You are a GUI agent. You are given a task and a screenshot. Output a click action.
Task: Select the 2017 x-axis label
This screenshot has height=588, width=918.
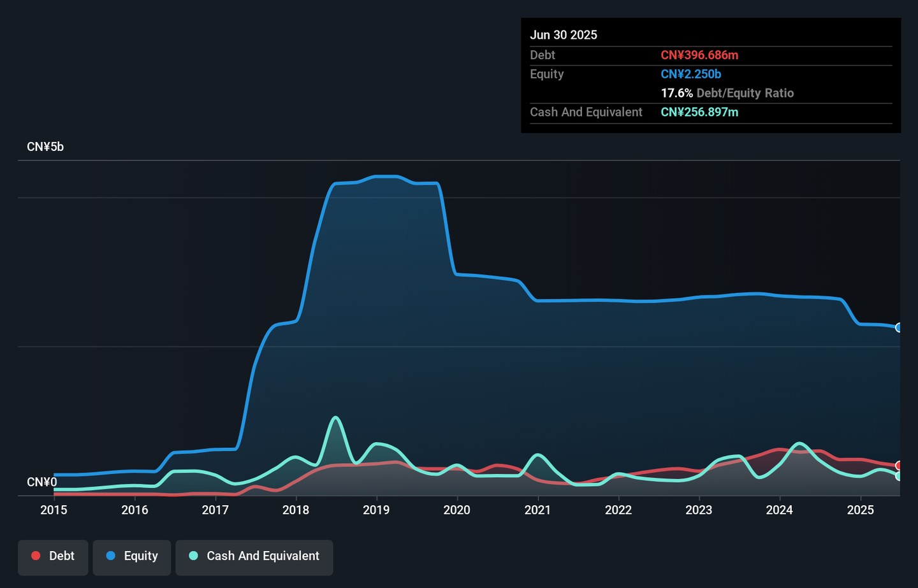215,510
